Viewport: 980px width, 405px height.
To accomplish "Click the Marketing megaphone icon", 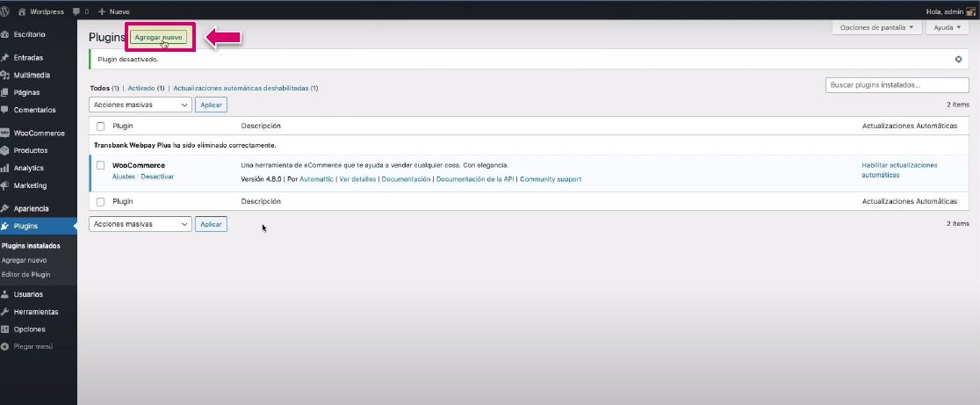I will 5,185.
